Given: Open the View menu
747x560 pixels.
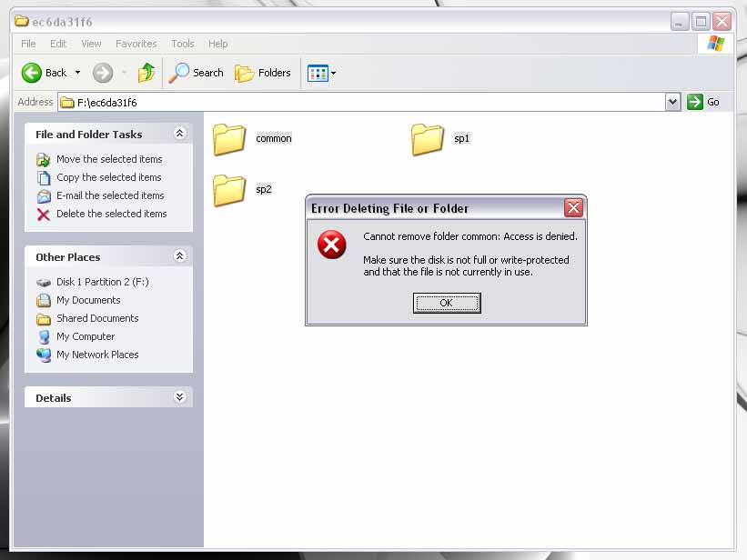Looking at the screenshot, I should coord(91,44).
